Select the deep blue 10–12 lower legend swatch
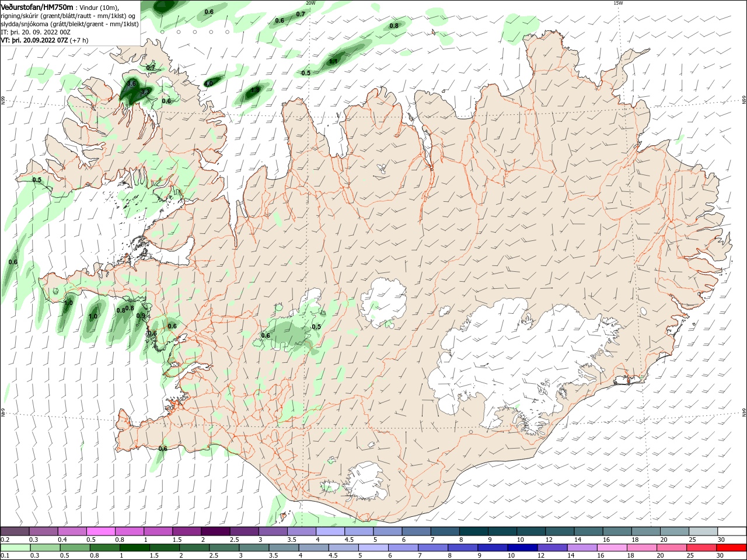 click(522, 548)
